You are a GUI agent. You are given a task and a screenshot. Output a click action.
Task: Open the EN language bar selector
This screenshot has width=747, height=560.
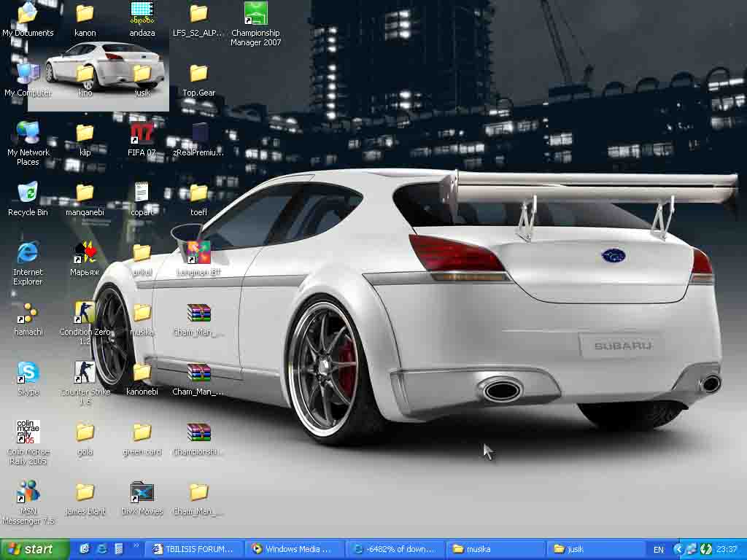[x=659, y=549]
